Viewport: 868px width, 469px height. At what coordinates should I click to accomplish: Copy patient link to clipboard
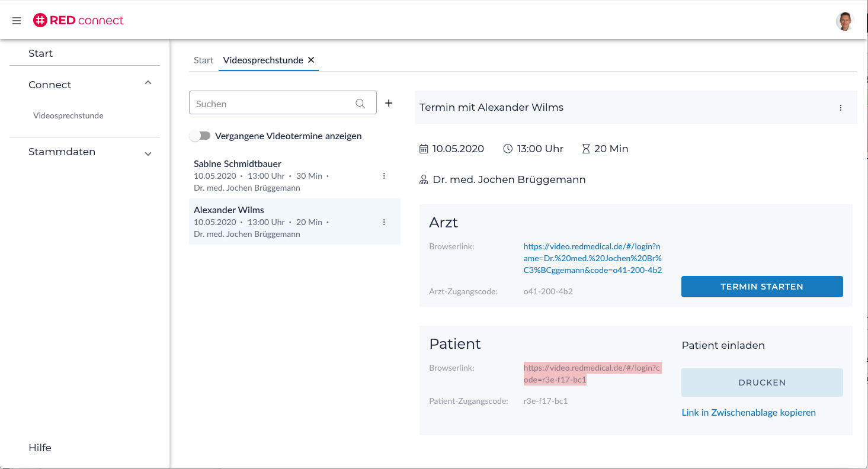[x=748, y=413]
